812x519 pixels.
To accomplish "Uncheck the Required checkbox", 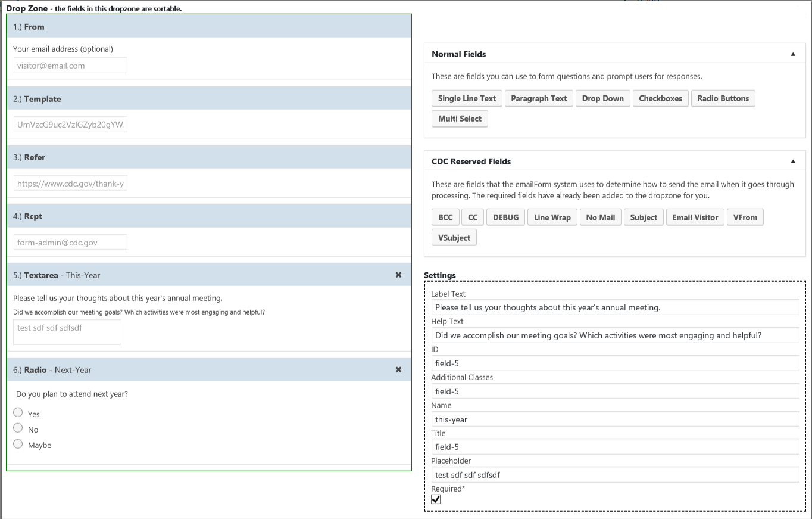I will pos(436,499).
